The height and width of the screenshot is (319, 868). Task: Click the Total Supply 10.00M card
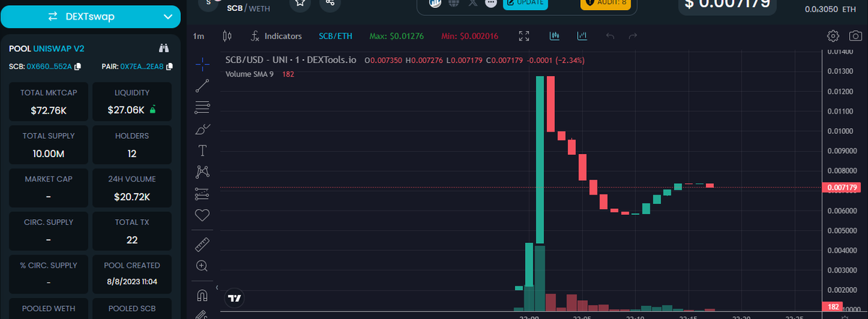point(49,145)
